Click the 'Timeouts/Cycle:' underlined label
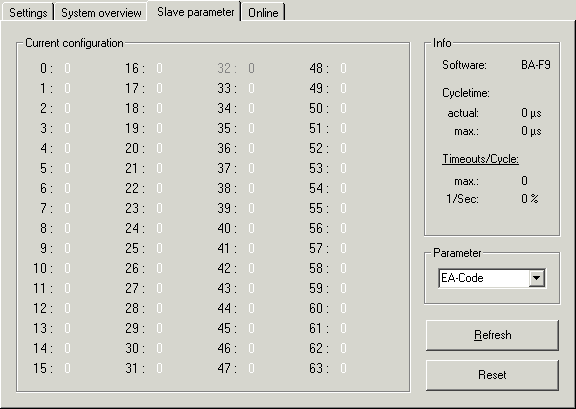Screen dimensions: 576x409 480,159
